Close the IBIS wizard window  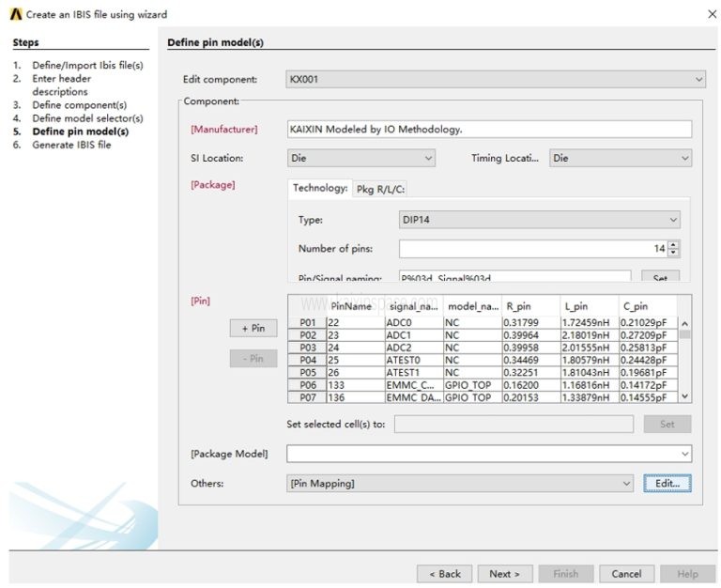pyautogui.click(x=710, y=14)
